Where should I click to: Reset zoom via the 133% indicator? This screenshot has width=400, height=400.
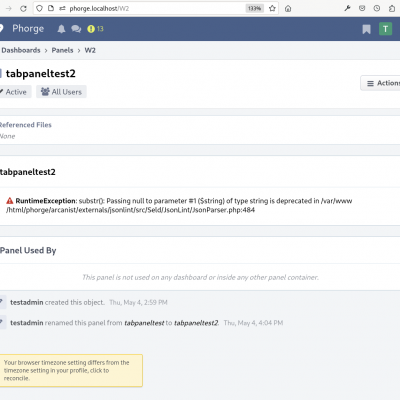coord(254,8)
